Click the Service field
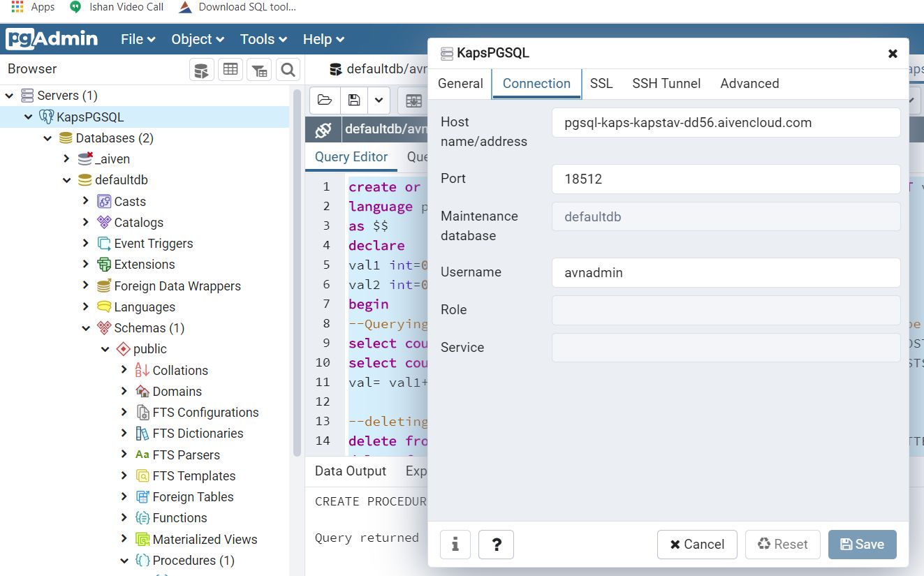 coord(726,348)
